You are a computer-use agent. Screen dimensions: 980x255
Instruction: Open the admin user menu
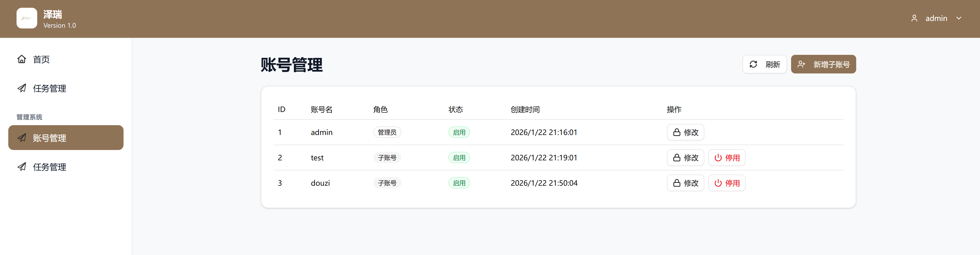point(936,18)
